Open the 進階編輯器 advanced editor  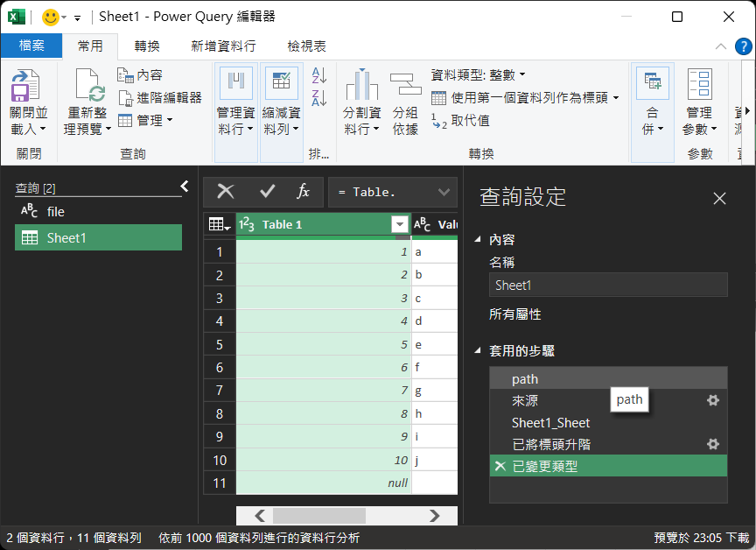coord(160,97)
